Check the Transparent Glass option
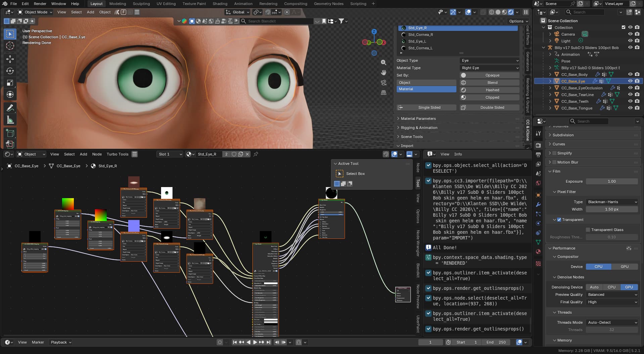The width and height of the screenshot is (644, 354). click(588, 230)
